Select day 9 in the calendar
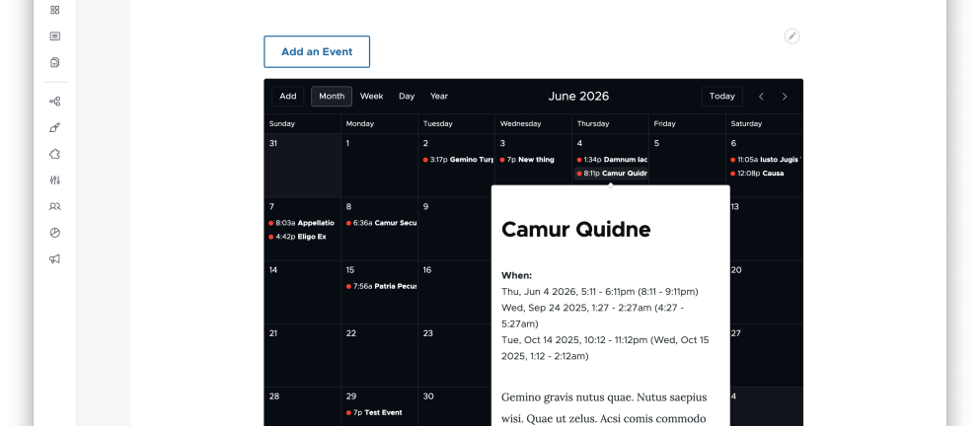This screenshot has height=426, width=980. (425, 207)
